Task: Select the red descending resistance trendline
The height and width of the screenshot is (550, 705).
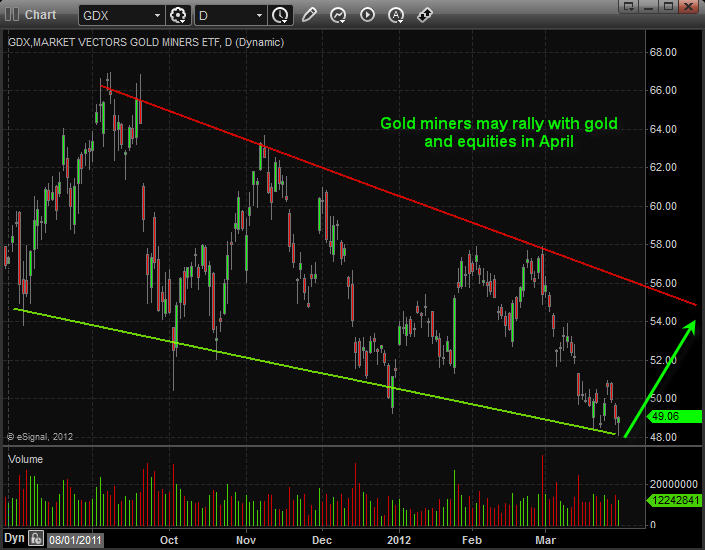Action: (398, 195)
